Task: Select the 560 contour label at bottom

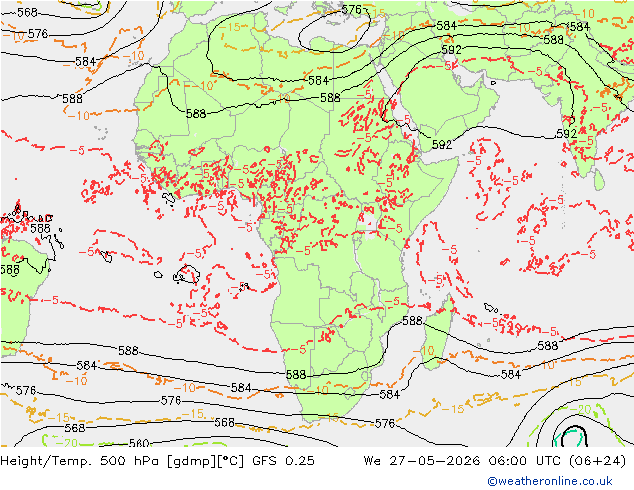Action: coord(139,443)
